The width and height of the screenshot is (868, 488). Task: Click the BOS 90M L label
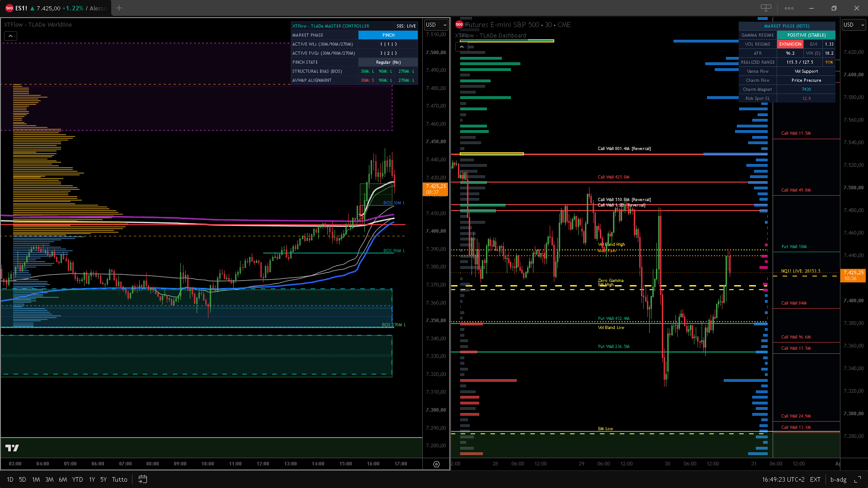pyautogui.click(x=394, y=251)
